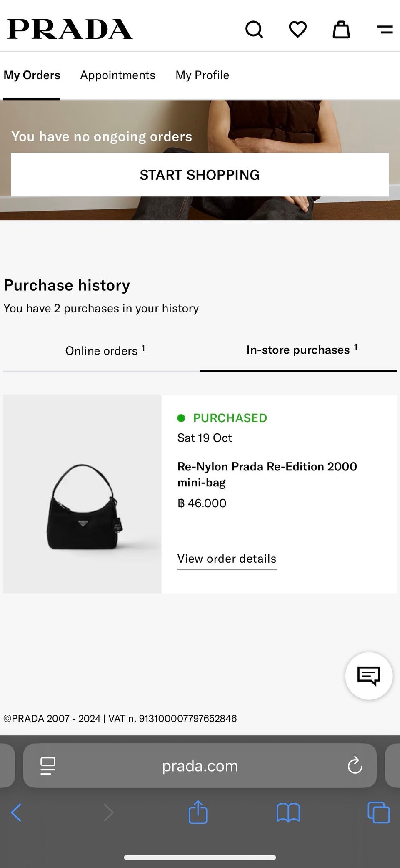Viewport: 400px width, 868px height.
Task: Go back with Safari back arrow
Action: pos(16,812)
